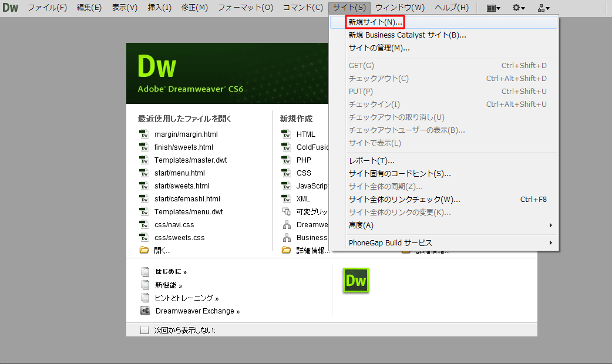Open the layout icon dropdown in menu bar
Viewport: 612px width, 364px height.
click(493, 8)
